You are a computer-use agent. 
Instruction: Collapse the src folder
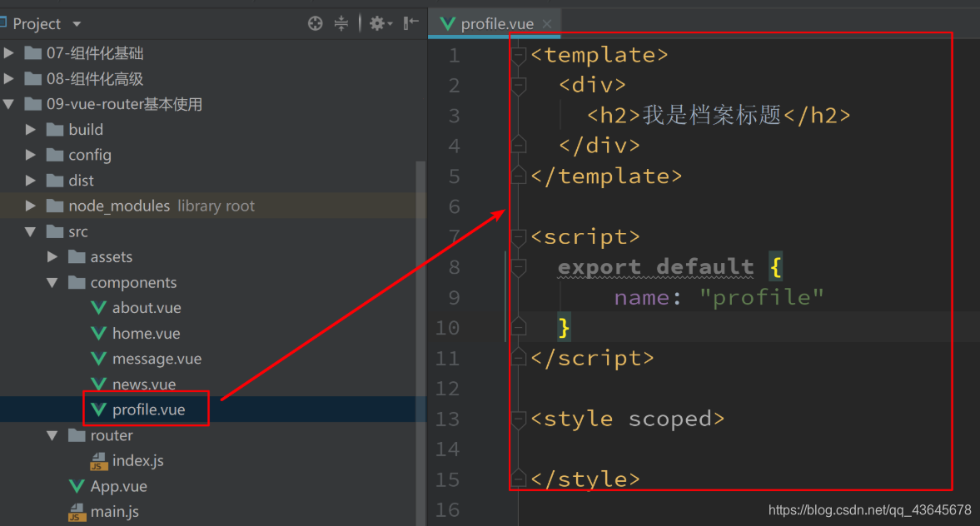tap(30, 231)
